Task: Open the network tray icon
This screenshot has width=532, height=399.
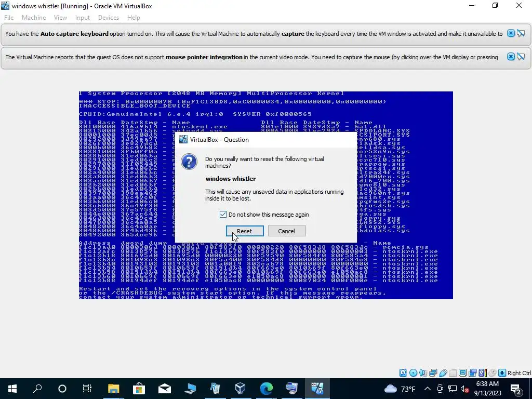Action: pos(453,389)
